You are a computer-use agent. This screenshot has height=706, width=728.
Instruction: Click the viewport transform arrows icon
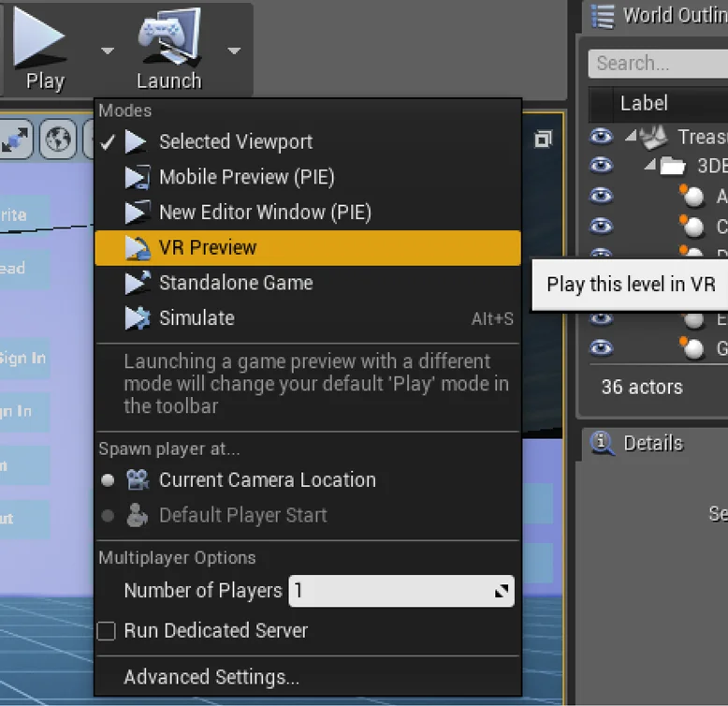pos(15,139)
